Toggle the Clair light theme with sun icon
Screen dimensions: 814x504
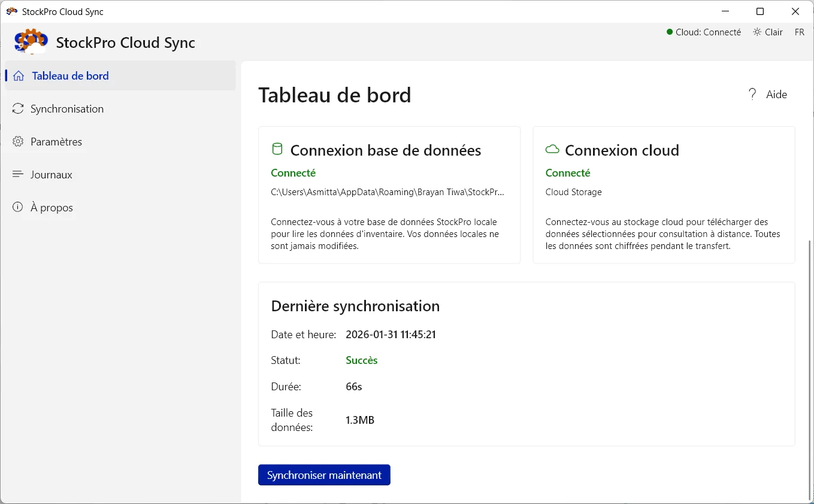click(x=768, y=32)
